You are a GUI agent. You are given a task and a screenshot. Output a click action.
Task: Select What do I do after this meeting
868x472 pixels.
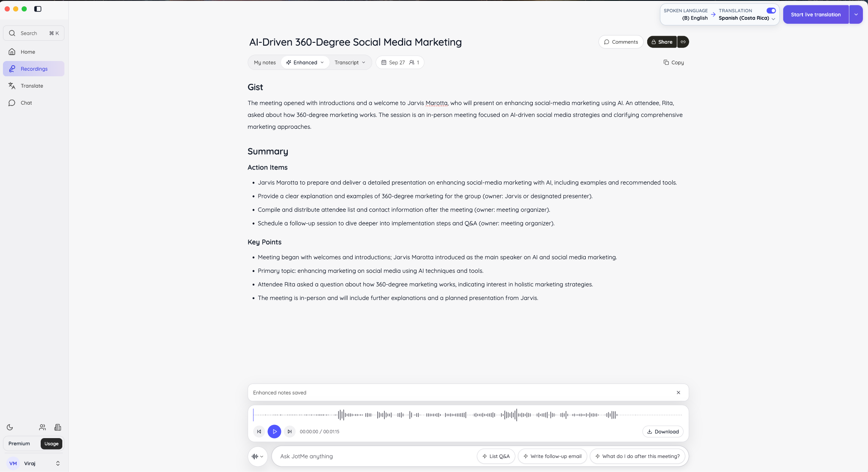pyautogui.click(x=637, y=456)
